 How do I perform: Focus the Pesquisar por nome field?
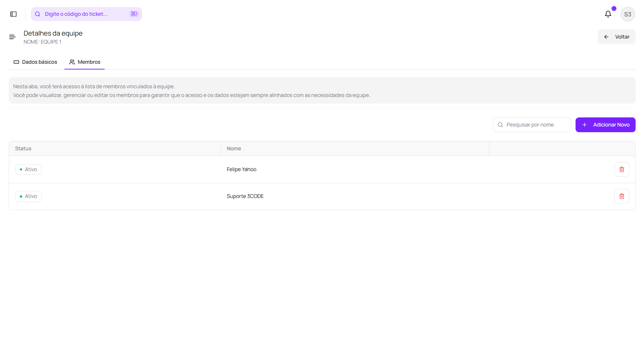(532, 125)
